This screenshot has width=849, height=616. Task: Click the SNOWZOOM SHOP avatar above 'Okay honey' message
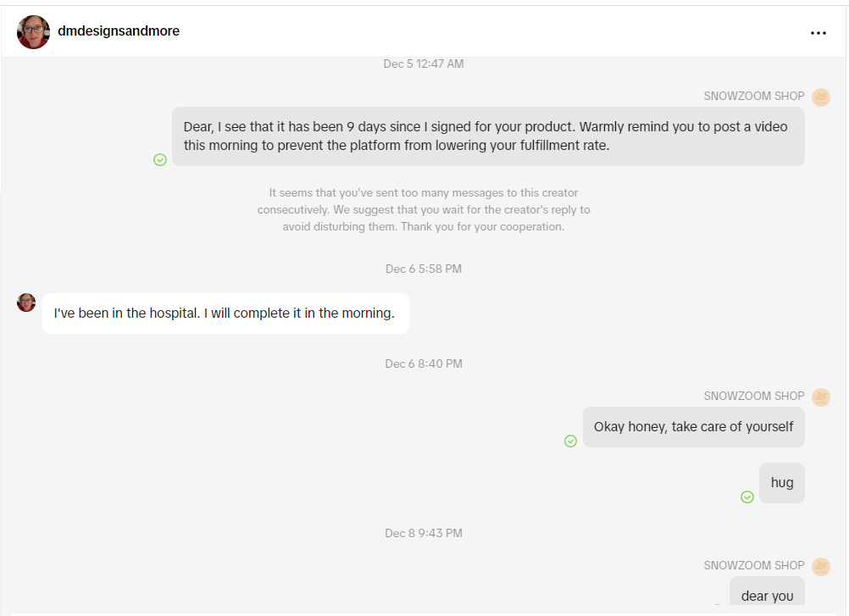(x=821, y=397)
